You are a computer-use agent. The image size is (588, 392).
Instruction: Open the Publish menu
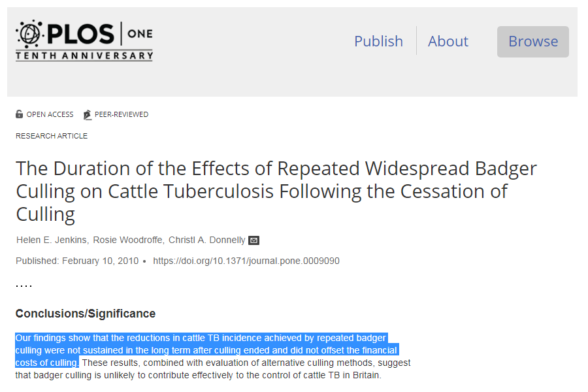378,41
